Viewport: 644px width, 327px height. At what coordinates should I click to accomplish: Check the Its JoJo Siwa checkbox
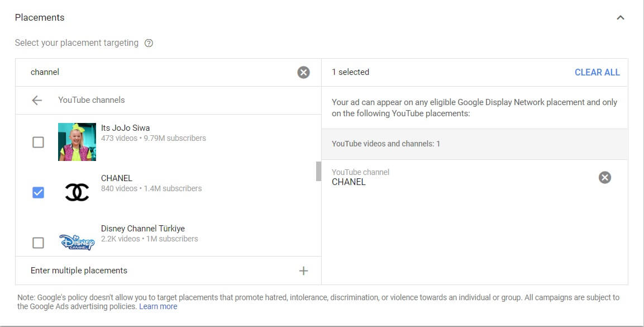[x=38, y=142]
